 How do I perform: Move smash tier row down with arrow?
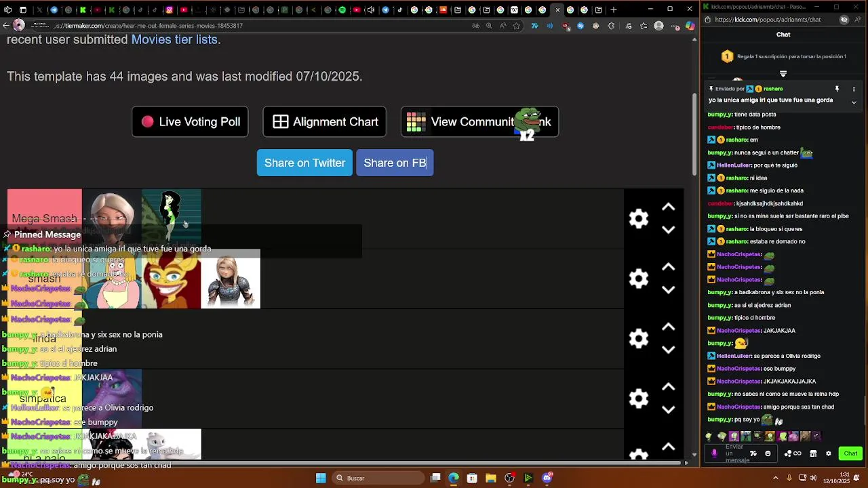coord(668,290)
